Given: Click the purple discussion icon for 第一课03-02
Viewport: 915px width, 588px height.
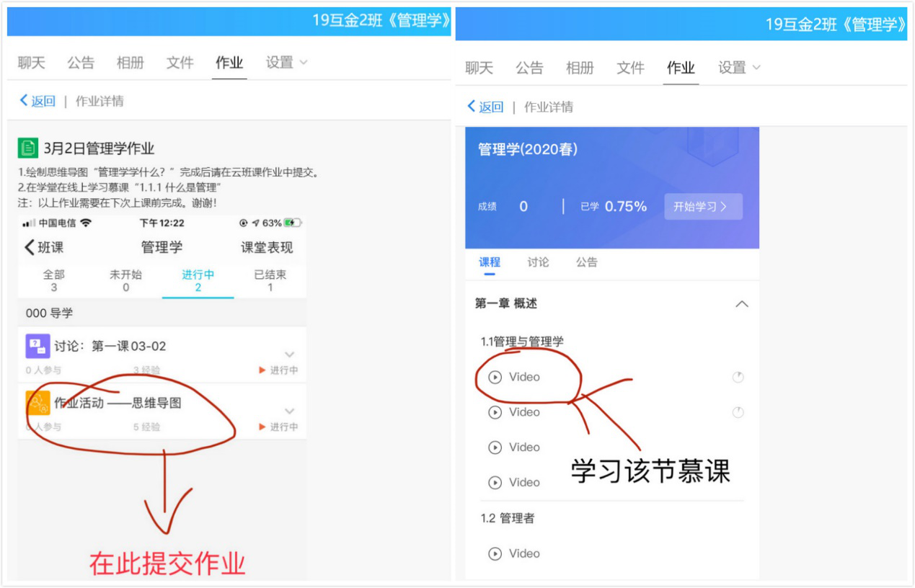Looking at the screenshot, I should tap(37, 346).
